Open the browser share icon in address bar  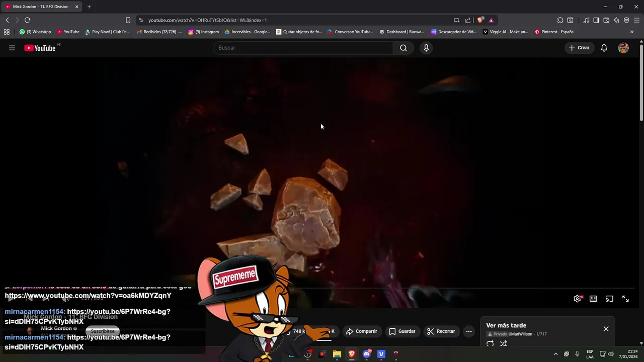pos(468,20)
